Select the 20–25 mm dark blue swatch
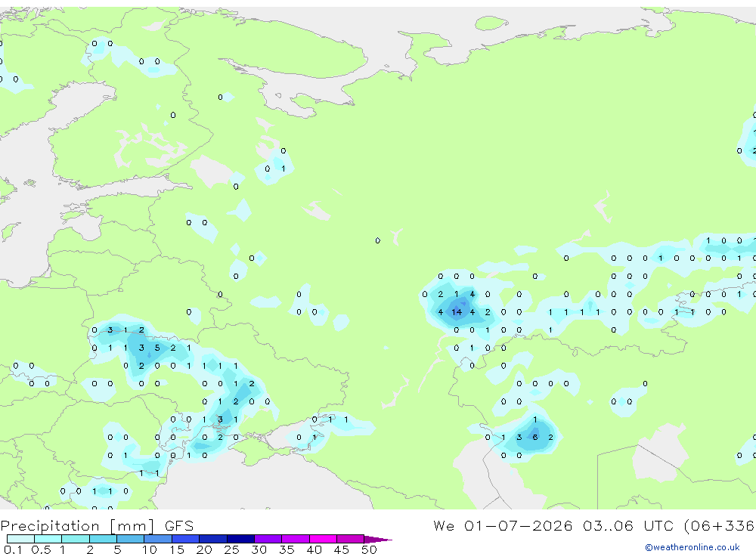Screen dimensions: 756x554 point(213,539)
